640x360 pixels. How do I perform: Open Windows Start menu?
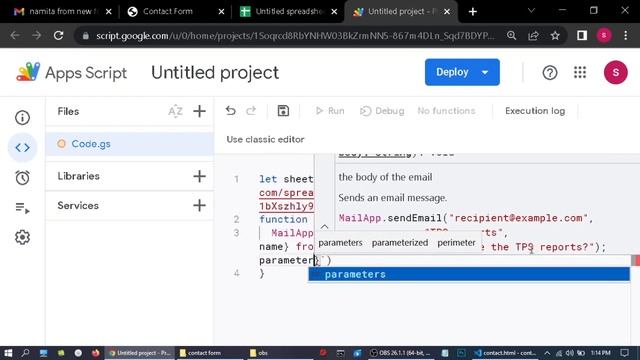pyautogui.click(x=8, y=353)
